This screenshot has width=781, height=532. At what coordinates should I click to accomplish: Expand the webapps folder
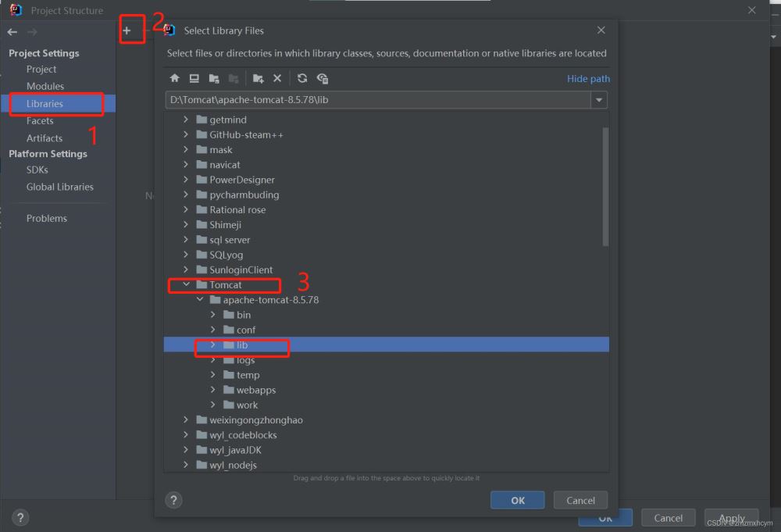(x=212, y=390)
